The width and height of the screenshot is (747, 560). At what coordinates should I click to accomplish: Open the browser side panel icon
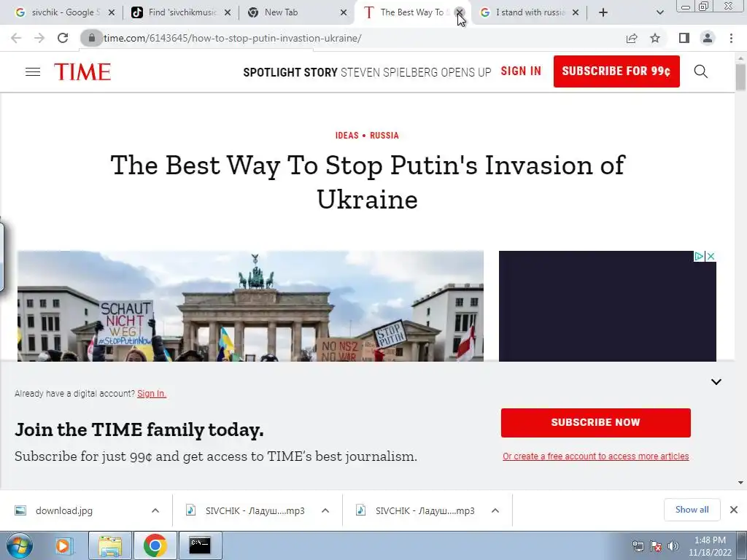pyautogui.click(x=684, y=38)
